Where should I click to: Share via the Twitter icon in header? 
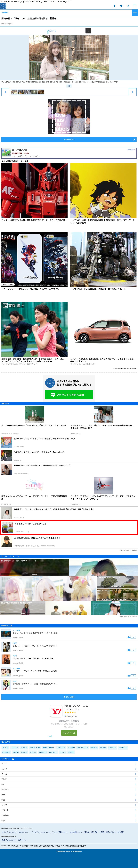click(x=121, y=6)
